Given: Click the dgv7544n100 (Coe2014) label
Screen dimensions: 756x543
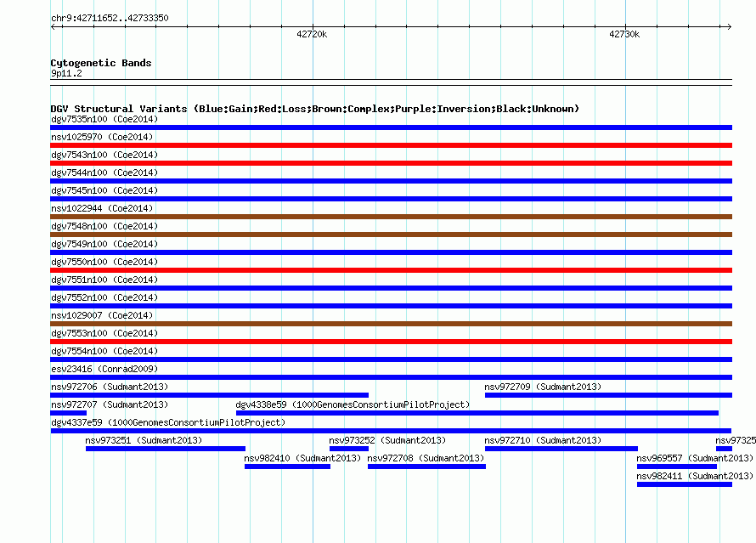Looking at the screenshot, I should click(104, 173).
